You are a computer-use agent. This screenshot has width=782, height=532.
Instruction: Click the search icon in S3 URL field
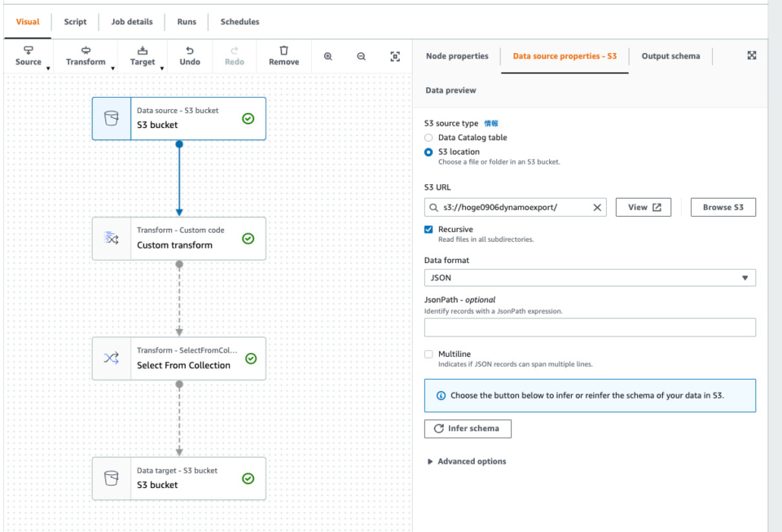tap(433, 208)
